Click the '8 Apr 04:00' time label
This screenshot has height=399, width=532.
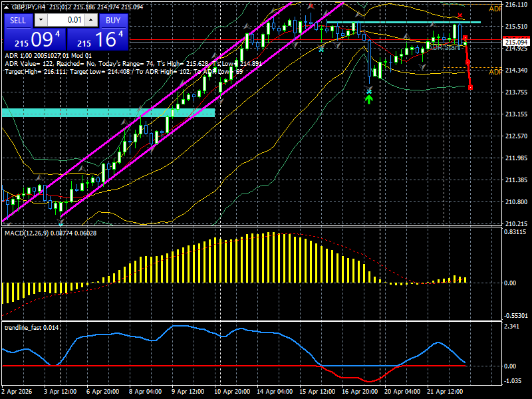146,391
